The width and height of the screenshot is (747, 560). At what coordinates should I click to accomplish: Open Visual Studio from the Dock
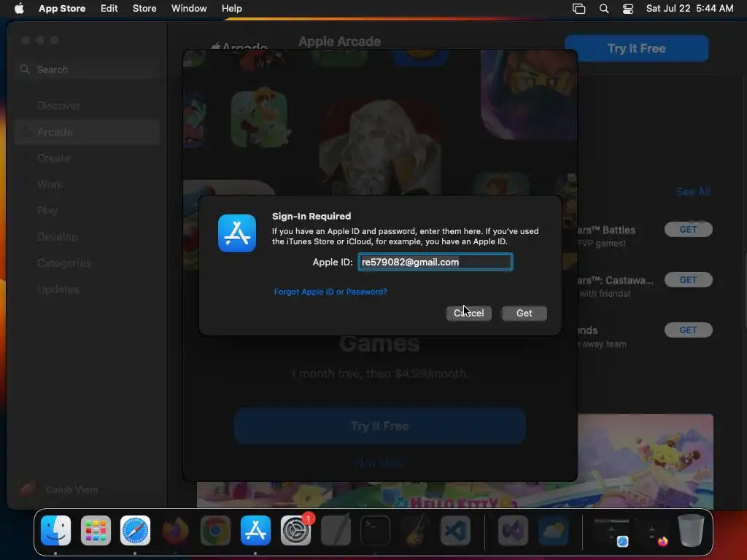(513, 530)
